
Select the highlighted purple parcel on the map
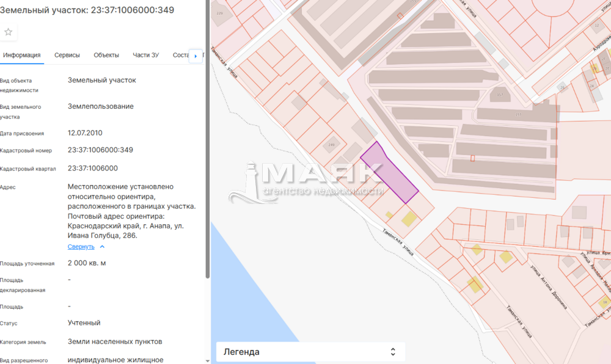coord(389,173)
